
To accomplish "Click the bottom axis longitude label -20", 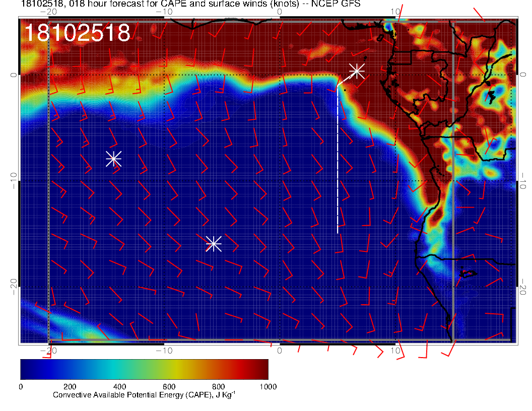I will (x=48, y=351).
